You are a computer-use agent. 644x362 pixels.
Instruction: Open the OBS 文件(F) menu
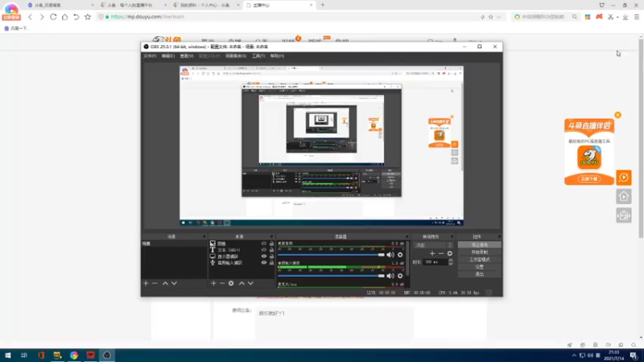coord(150,56)
